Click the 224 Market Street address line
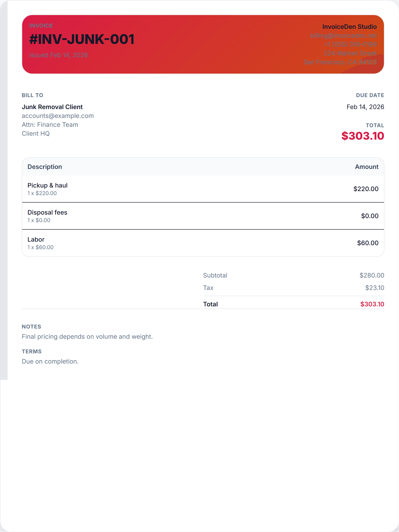 pyautogui.click(x=350, y=53)
